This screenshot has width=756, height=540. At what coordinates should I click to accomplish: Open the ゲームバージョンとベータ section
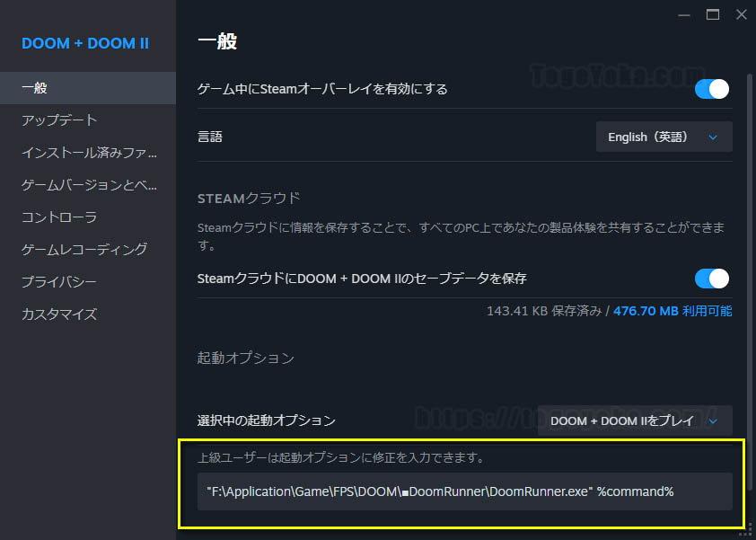coord(72,184)
